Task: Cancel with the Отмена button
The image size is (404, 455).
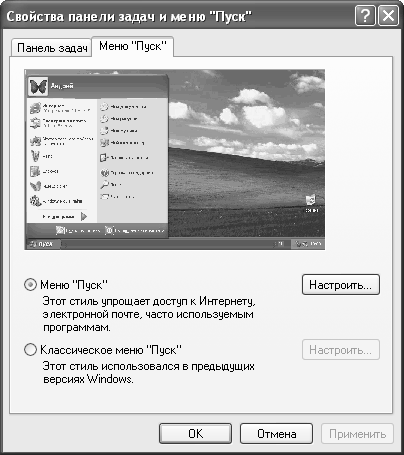Action: 276,434
